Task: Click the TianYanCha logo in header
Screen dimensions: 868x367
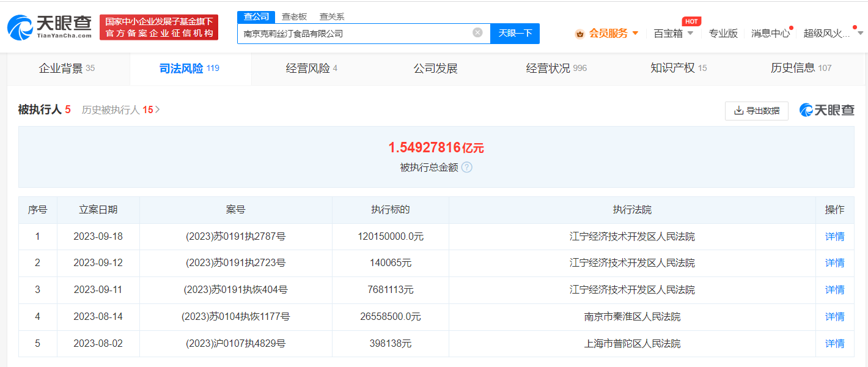Action: click(49, 27)
